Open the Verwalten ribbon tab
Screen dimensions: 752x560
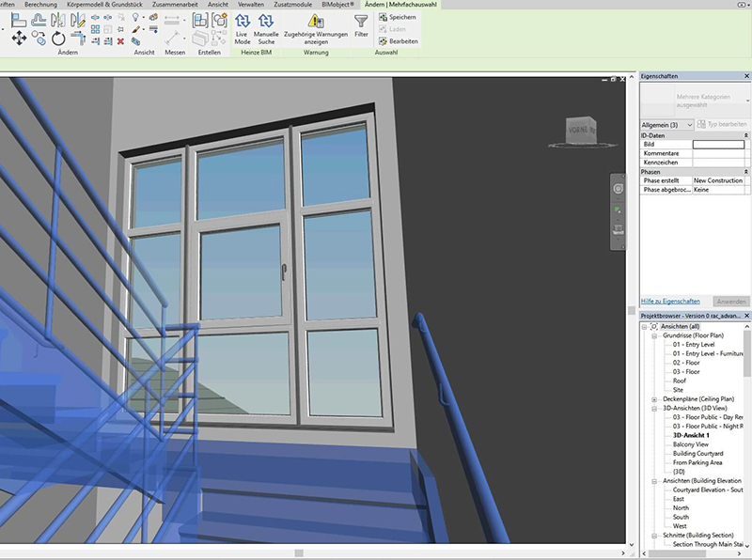[251, 5]
